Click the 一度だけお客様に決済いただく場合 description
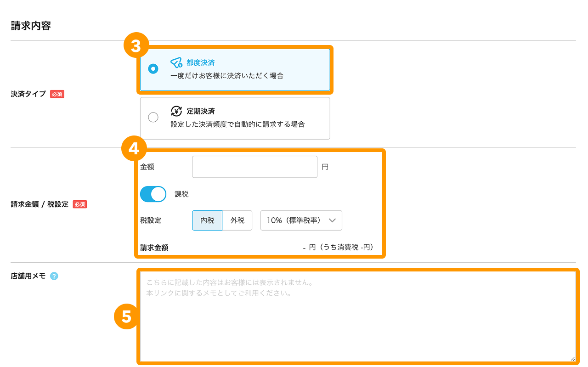The width and height of the screenshot is (588, 367). 227,76
